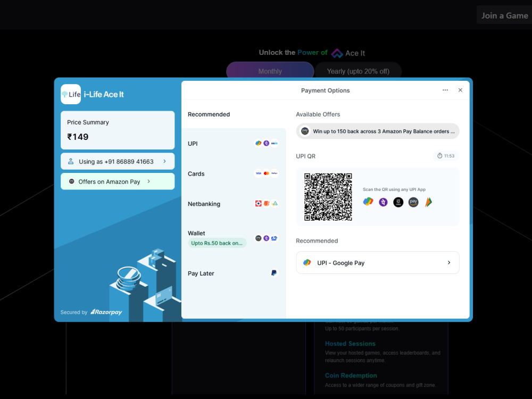Expand the Using as +91 86889 41663 chevron
The image size is (532, 399).
164,161
